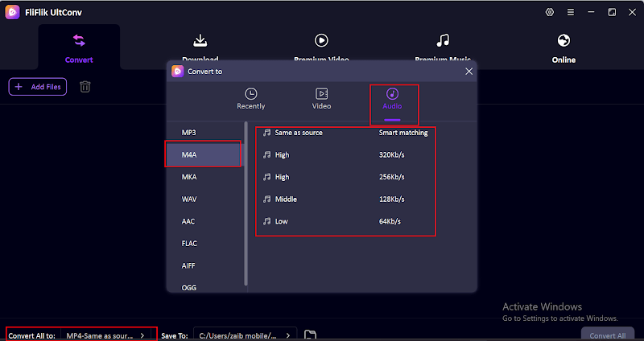The image size is (644, 341).
Task: Select the Audio tab in dialog
Action: (x=392, y=101)
